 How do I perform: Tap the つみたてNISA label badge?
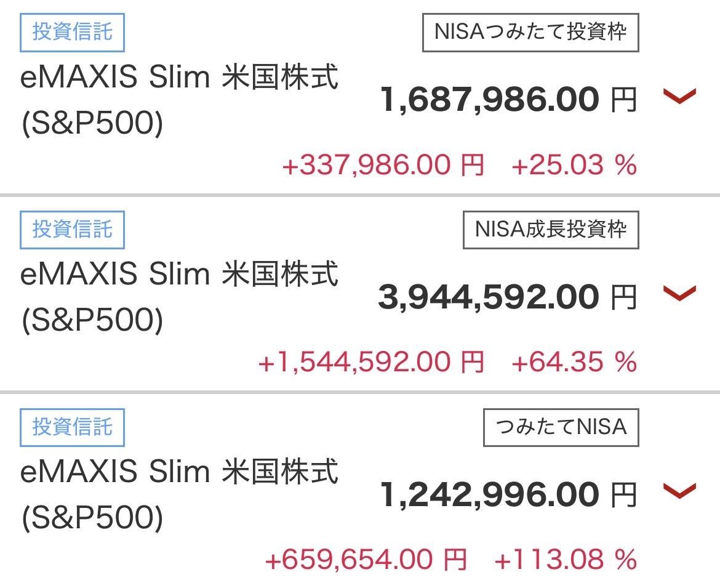point(561,427)
